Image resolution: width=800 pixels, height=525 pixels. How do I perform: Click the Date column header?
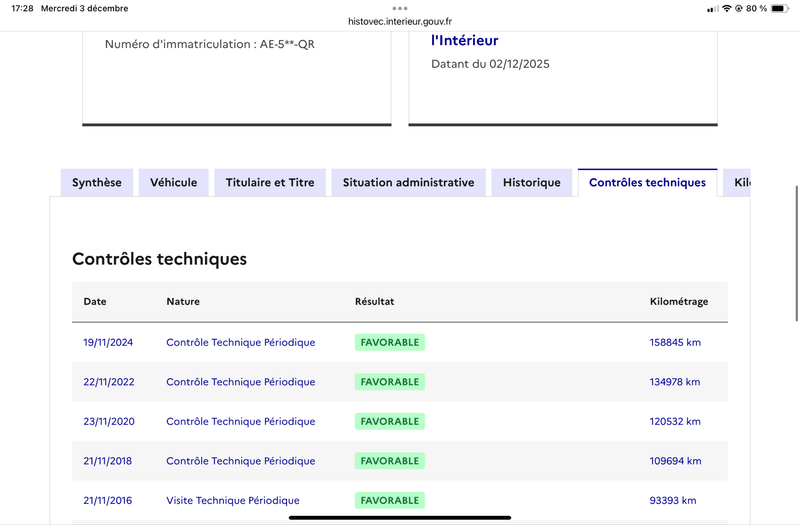coord(95,301)
